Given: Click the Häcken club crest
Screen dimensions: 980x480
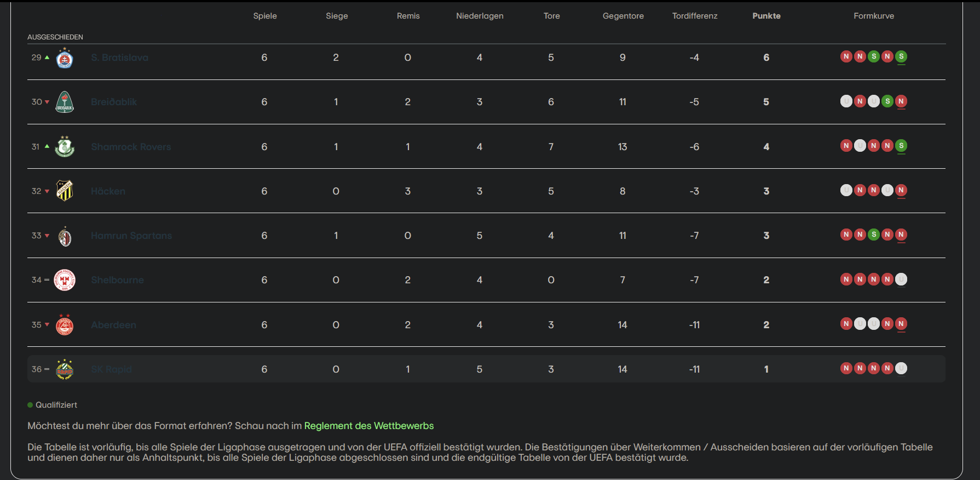Looking at the screenshot, I should (65, 191).
